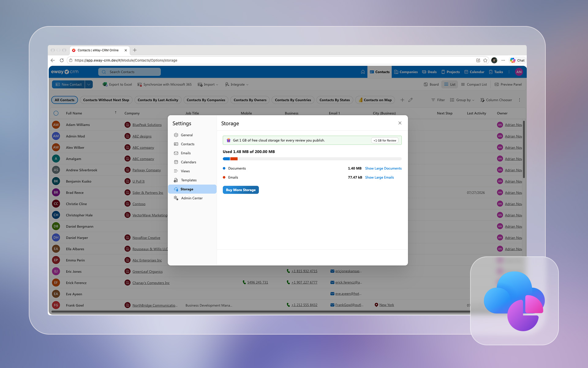This screenshot has height=368, width=588.
Task: Toggle the select all contacts circle
Action: coord(56,113)
